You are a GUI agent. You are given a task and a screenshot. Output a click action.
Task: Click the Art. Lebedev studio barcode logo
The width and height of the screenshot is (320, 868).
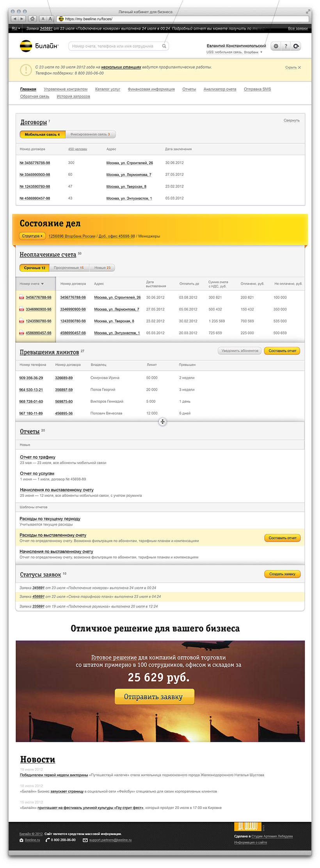247,826
